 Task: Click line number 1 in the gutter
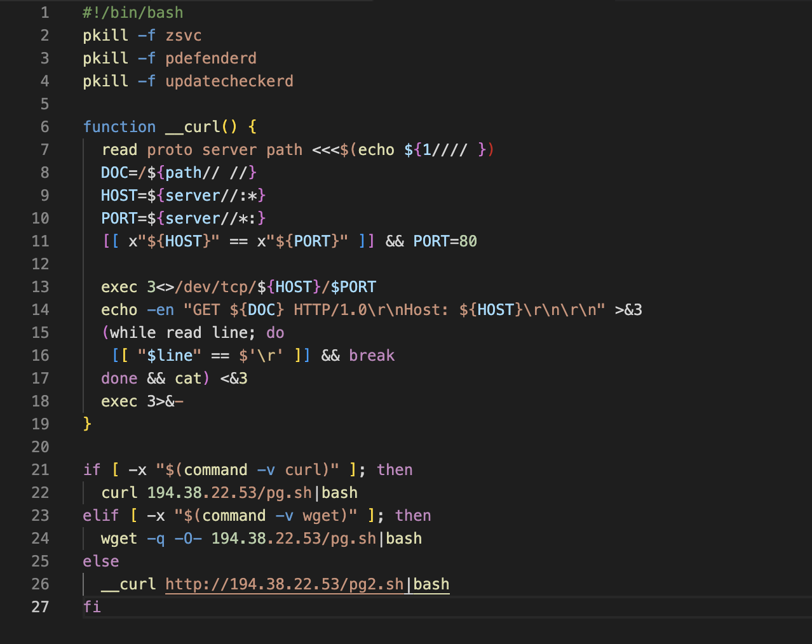(44, 13)
